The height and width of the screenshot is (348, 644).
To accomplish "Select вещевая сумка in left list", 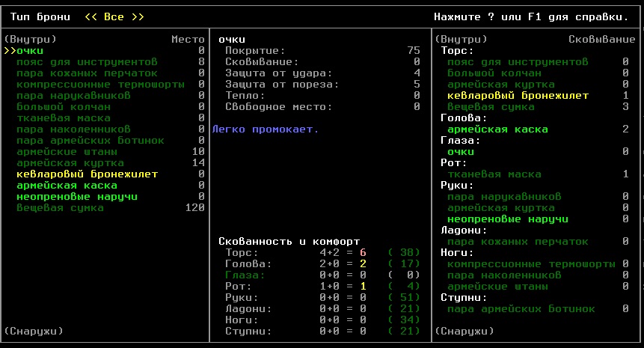I will 60,207.
